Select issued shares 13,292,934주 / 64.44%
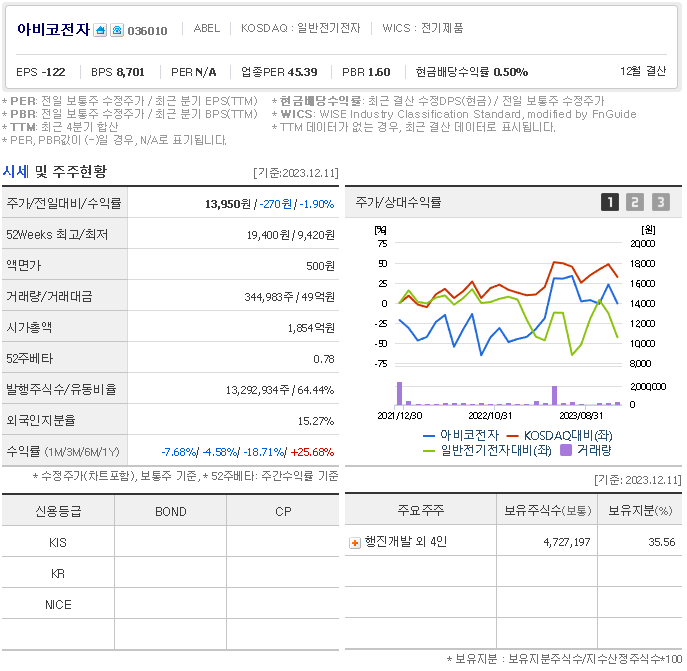The width and height of the screenshot is (687, 671). (x=280, y=390)
